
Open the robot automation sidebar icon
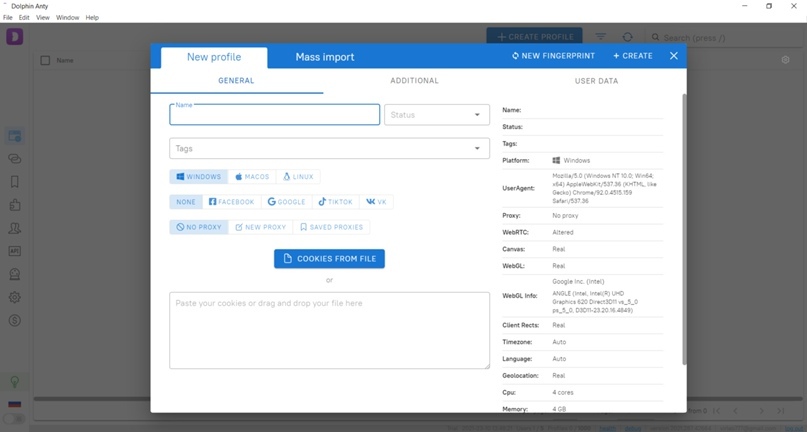pyautogui.click(x=14, y=274)
